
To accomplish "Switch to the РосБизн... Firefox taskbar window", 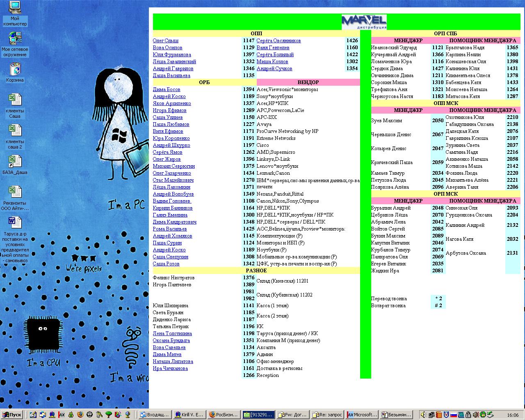I will click(x=223, y=415).
